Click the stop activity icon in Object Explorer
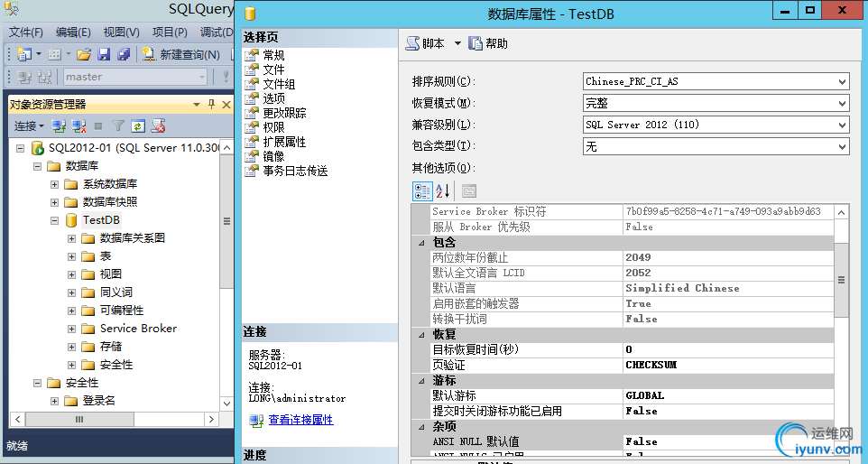The height and width of the screenshot is (464, 868). 98,126
